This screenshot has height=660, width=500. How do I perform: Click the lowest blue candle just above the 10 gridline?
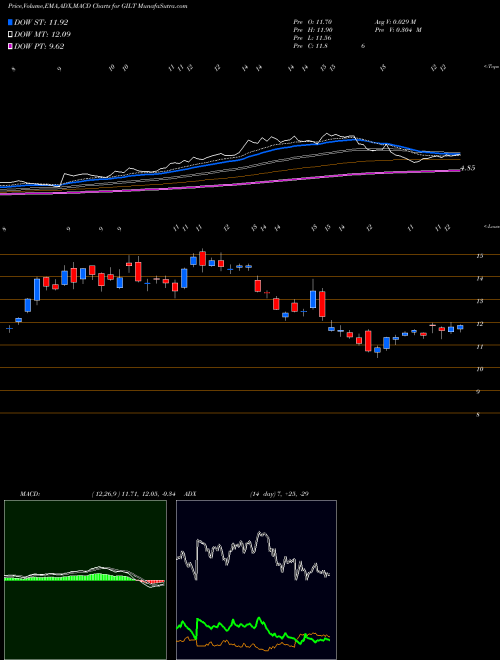(x=378, y=350)
